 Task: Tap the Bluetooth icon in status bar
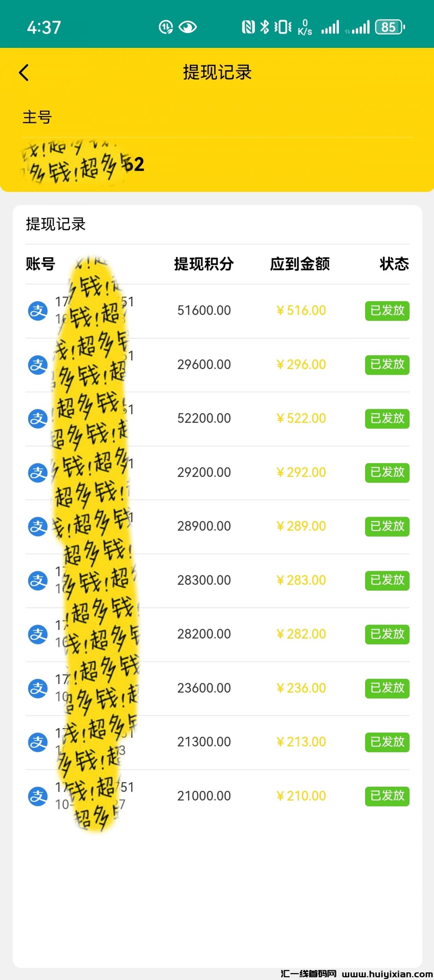pos(264,27)
